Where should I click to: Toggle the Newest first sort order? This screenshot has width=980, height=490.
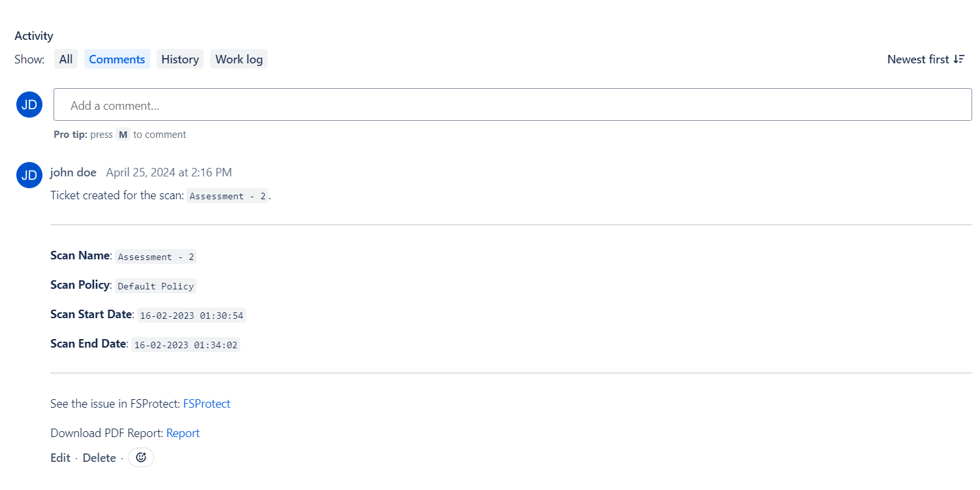926,59
